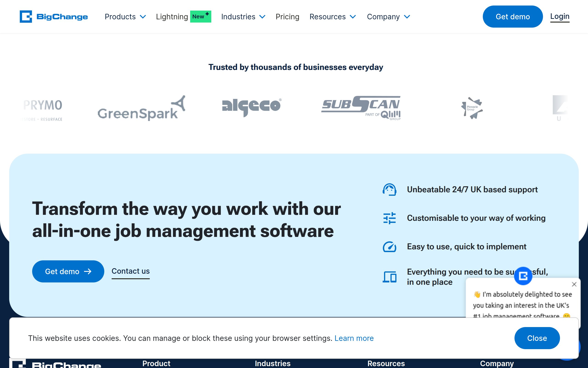Close the cookie notice banner
This screenshot has height=368, width=588.
coord(537,338)
